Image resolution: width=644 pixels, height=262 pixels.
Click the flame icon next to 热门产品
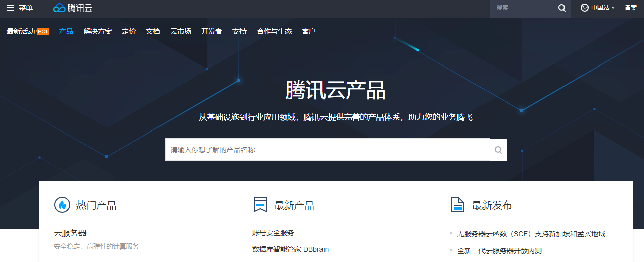62,205
